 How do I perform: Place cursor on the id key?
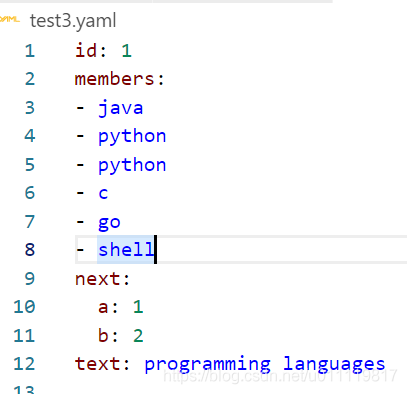[86, 51]
